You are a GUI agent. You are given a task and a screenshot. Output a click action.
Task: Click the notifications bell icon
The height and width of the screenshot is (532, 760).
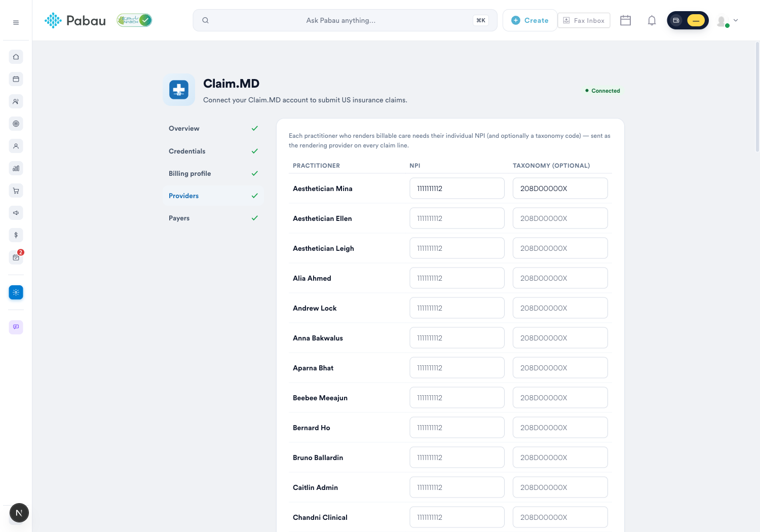(x=652, y=20)
